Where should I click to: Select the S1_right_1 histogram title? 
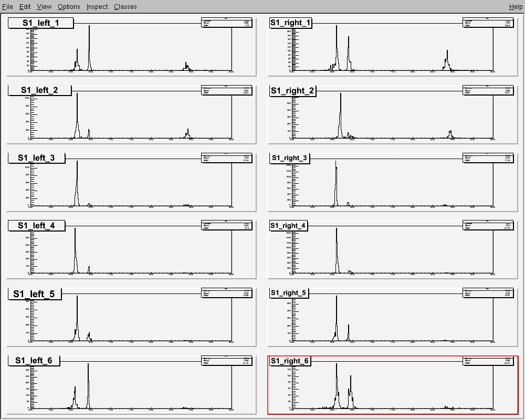coord(291,23)
